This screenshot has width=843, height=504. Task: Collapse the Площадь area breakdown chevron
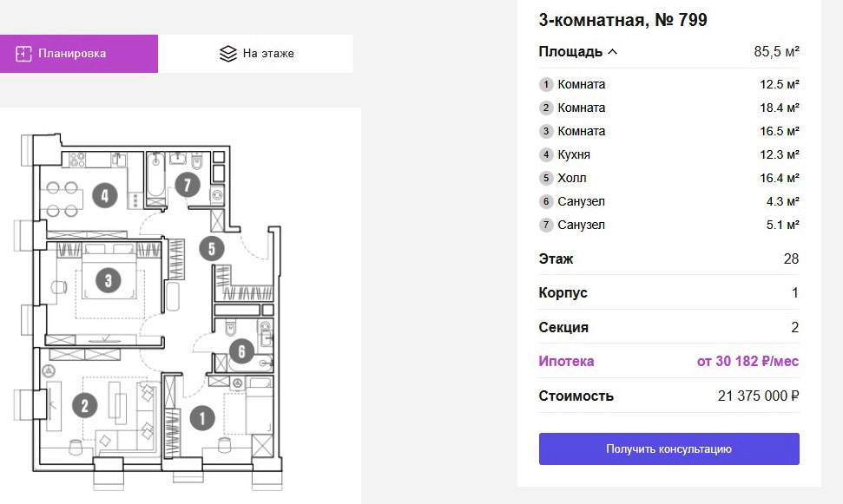click(x=612, y=52)
